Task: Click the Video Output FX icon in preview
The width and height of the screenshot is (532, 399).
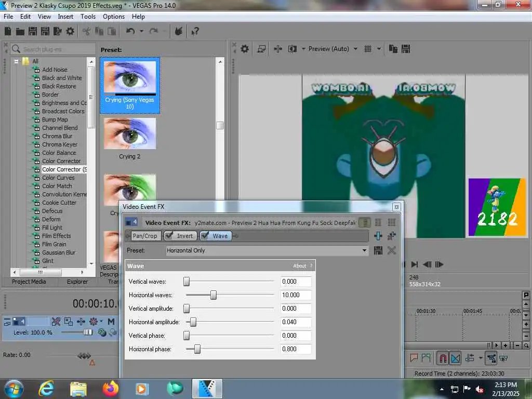Action: point(278,49)
